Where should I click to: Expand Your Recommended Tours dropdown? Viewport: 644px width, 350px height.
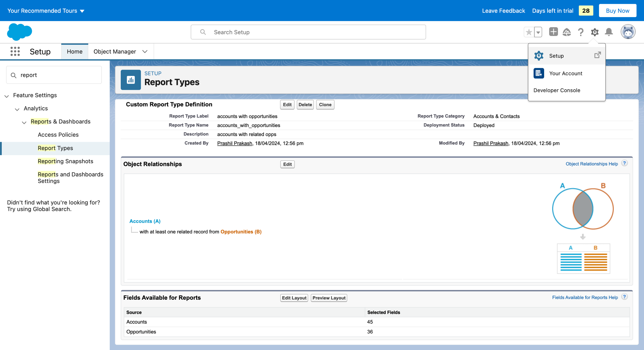(x=46, y=11)
